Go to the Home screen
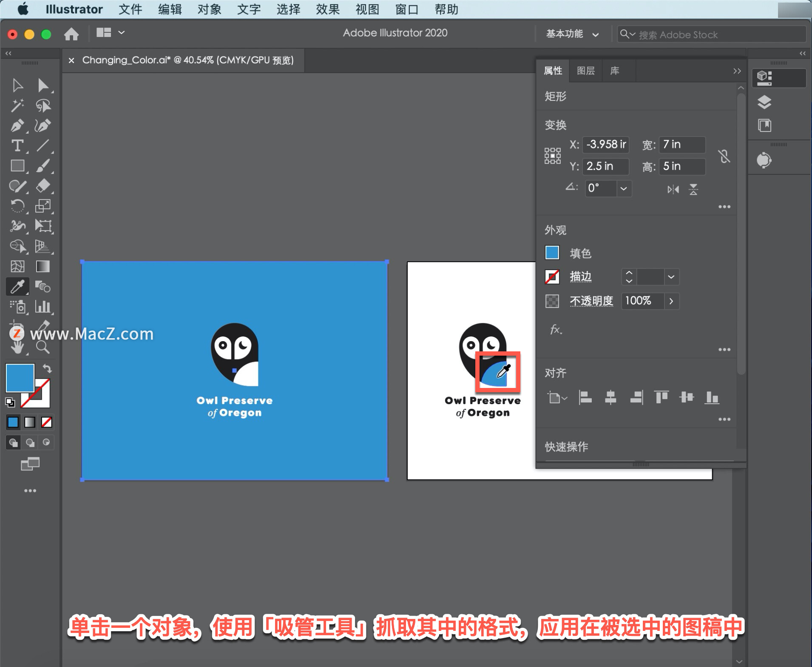Image resolution: width=812 pixels, height=667 pixels. (x=71, y=34)
